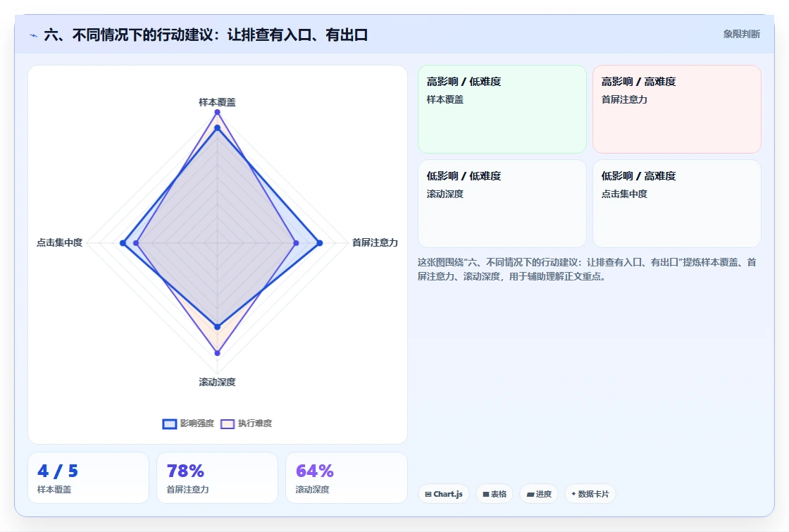Select the 高影响 / 高难度 quadrant card
This screenshot has width=789, height=532.
click(677, 109)
